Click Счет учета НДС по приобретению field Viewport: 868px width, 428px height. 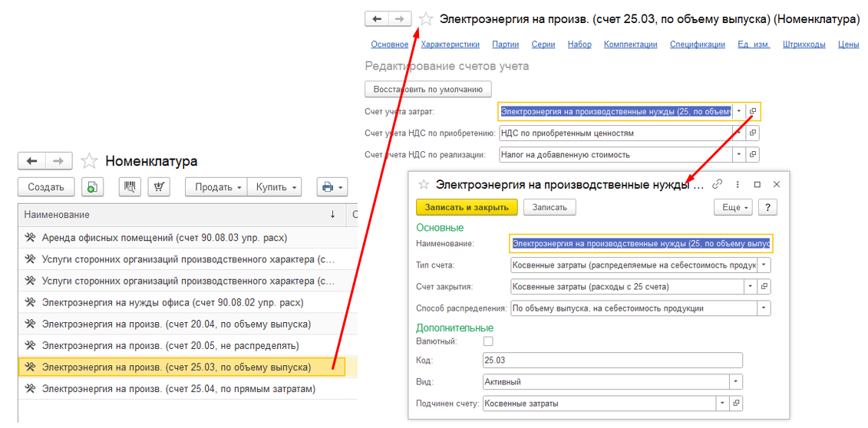(615, 133)
